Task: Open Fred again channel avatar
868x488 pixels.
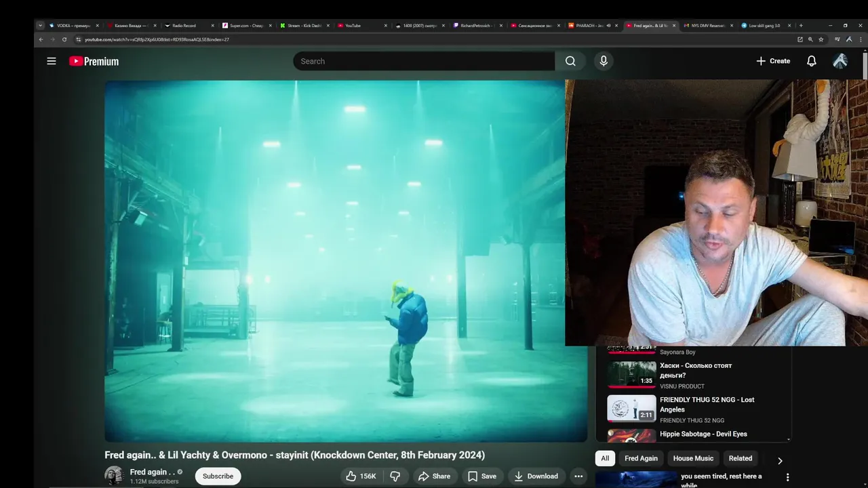Action: 114,476
